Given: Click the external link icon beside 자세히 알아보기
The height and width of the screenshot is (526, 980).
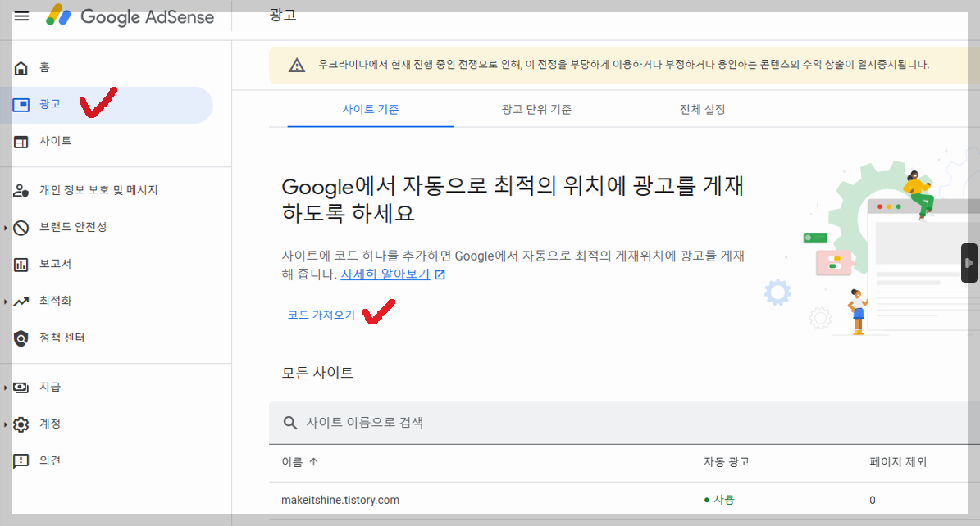Looking at the screenshot, I should [440, 274].
